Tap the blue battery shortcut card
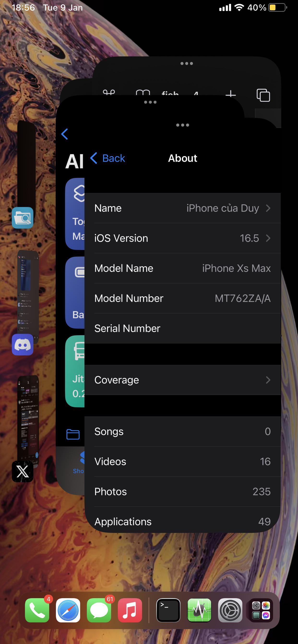The width and height of the screenshot is (298, 644). 75,292
